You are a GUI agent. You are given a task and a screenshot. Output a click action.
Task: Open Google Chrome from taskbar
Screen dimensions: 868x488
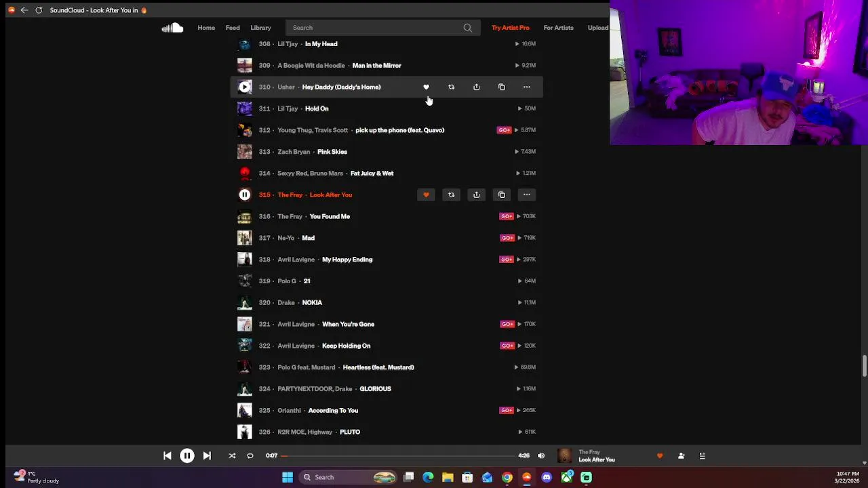coord(507,477)
